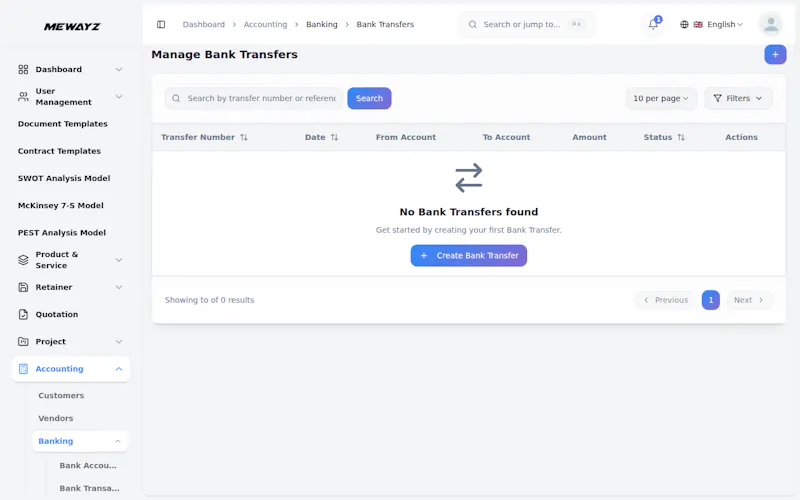The width and height of the screenshot is (800, 500).
Task: Click the Accounting calculator icon
Action: [23, 369]
